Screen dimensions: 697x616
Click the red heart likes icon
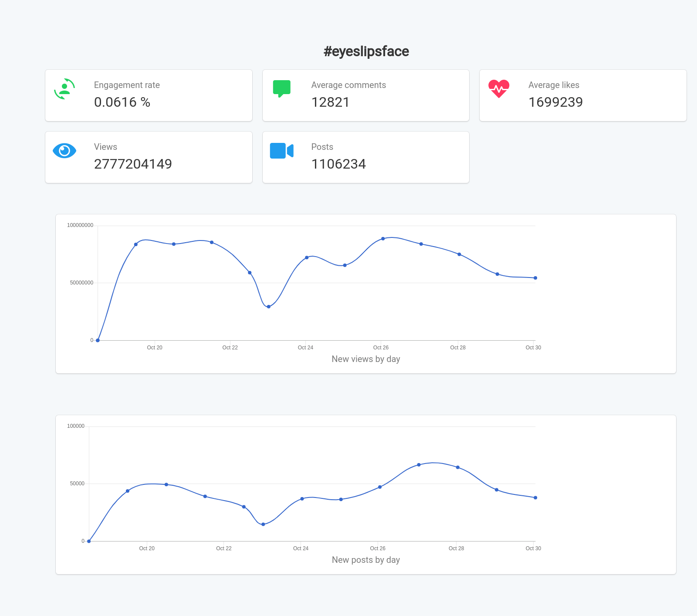(499, 89)
